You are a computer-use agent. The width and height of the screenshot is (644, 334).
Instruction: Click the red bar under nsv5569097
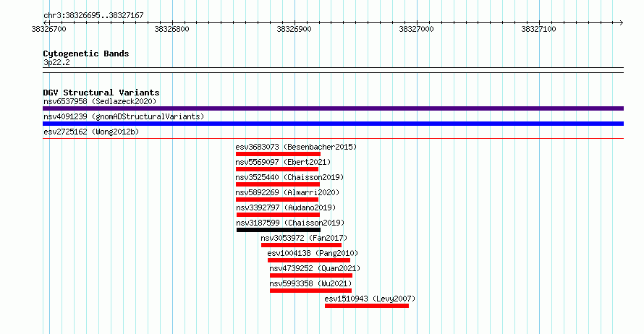(x=277, y=169)
